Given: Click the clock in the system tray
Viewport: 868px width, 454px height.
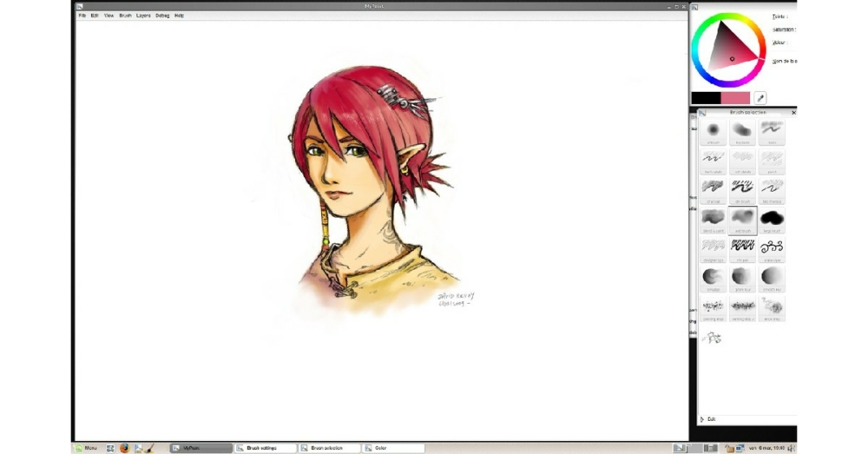Looking at the screenshot, I should click(766, 448).
